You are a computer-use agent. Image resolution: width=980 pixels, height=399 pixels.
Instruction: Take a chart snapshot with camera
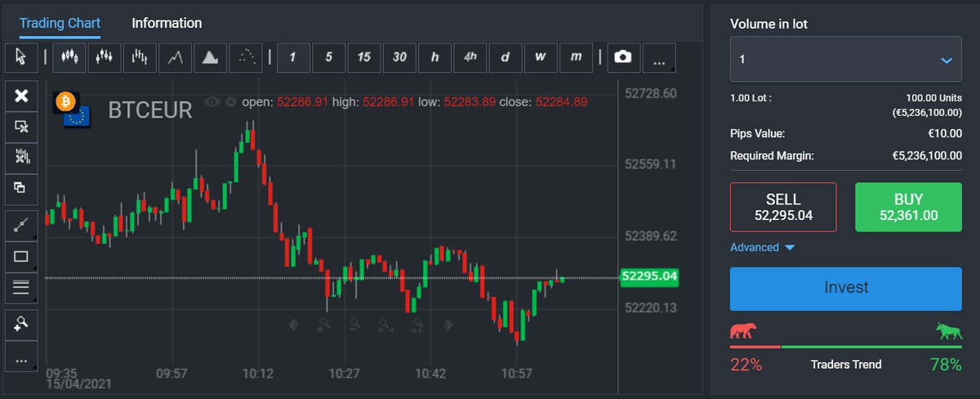tap(623, 56)
